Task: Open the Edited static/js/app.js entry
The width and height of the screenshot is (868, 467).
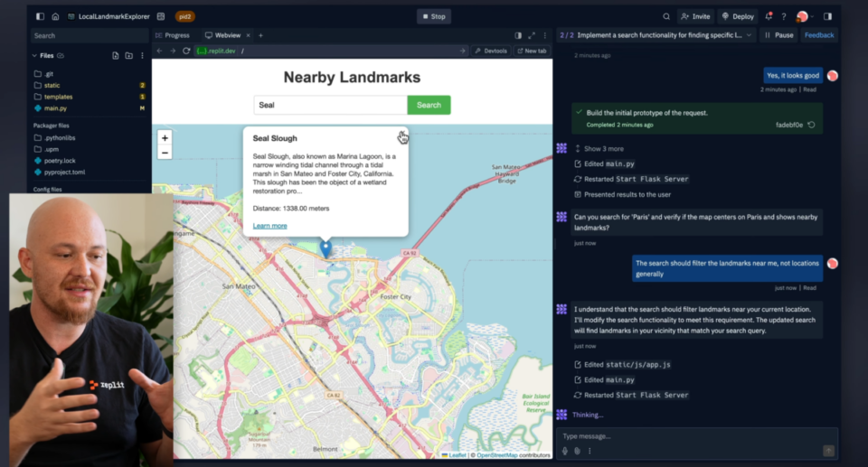Action: (x=622, y=365)
